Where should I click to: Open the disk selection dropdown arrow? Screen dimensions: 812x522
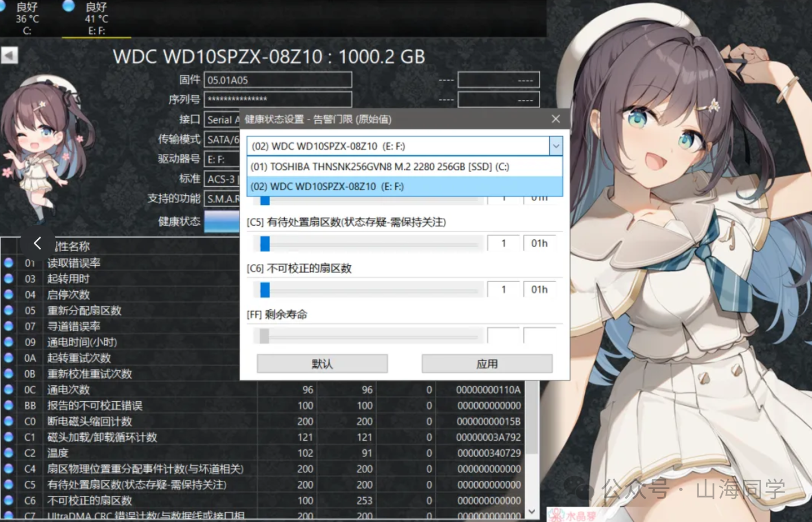(555, 146)
